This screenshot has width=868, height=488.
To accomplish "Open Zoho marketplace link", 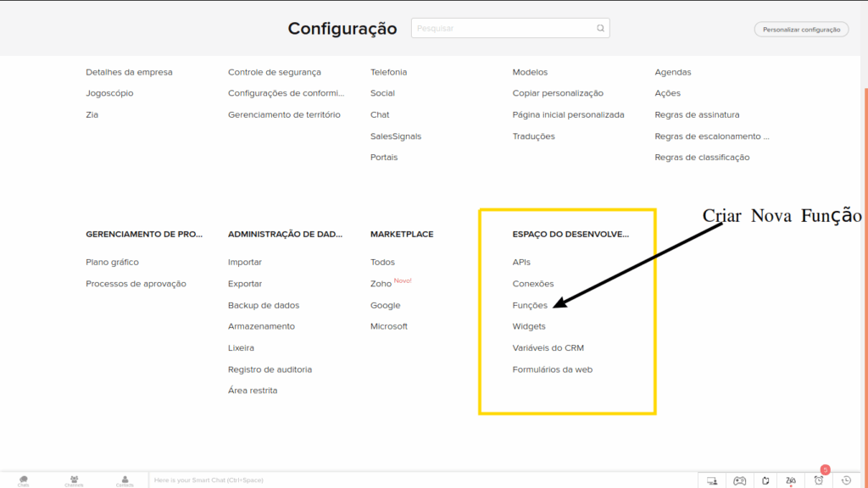I will click(381, 283).
